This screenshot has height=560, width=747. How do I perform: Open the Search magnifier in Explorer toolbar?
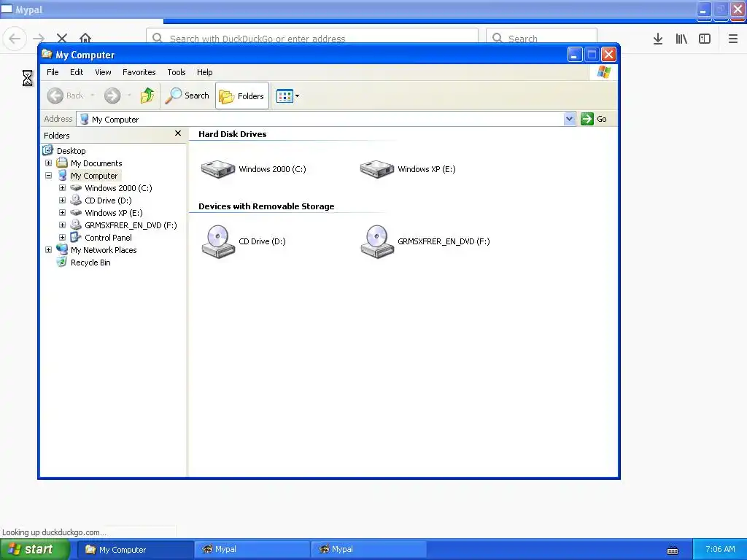[x=187, y=96]
